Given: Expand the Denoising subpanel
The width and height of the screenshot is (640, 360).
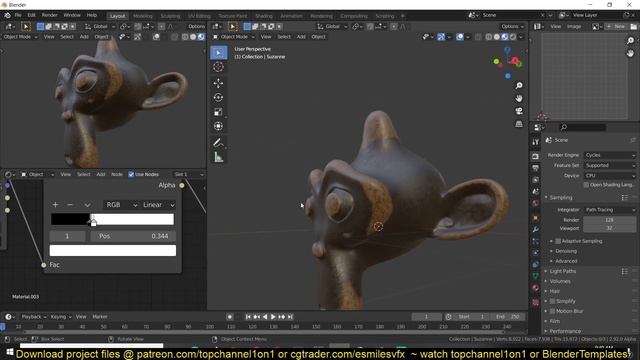Looking at the screenshot, I should pos(566,251).
